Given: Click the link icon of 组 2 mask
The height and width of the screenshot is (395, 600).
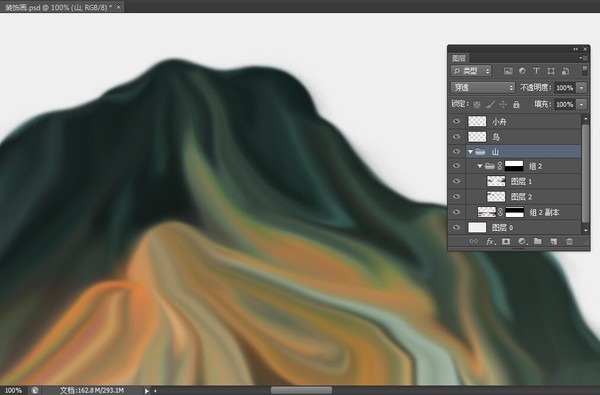Looking at the screenshot, I should pos(499,166).
